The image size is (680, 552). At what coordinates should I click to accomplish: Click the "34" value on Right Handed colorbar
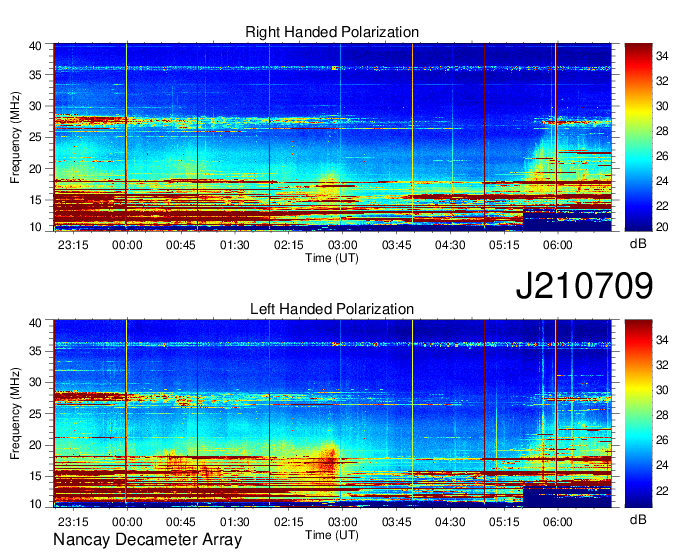[x=662, y=56]
